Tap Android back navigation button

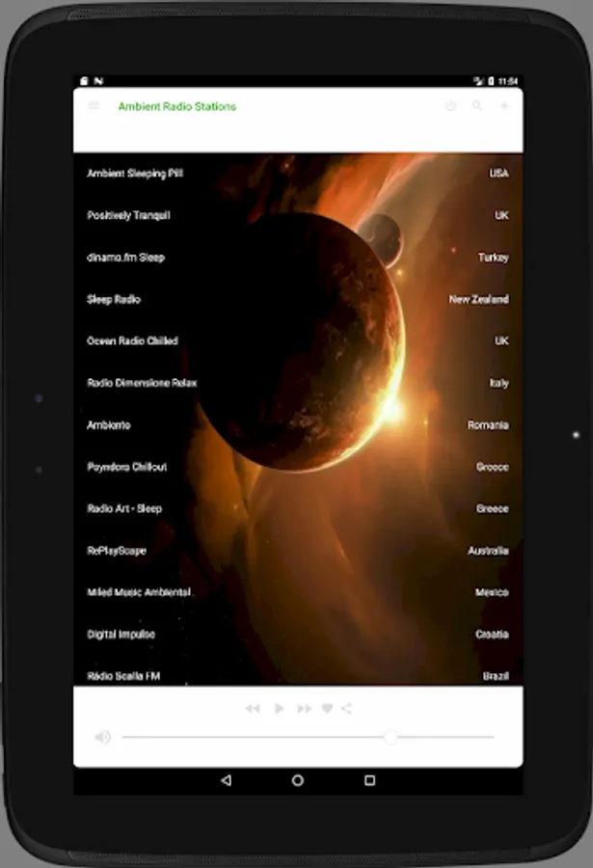coord(226,780)
